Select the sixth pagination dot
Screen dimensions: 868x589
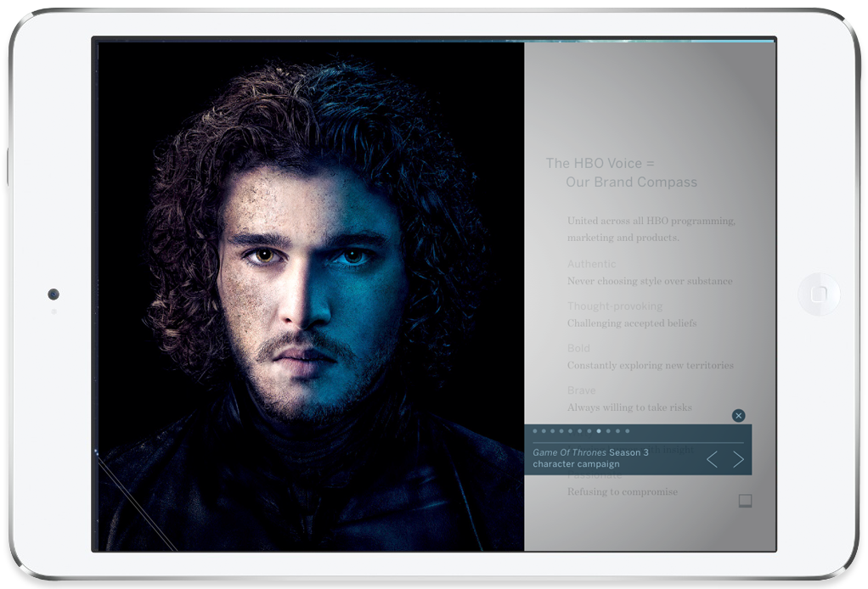(579, 431)
